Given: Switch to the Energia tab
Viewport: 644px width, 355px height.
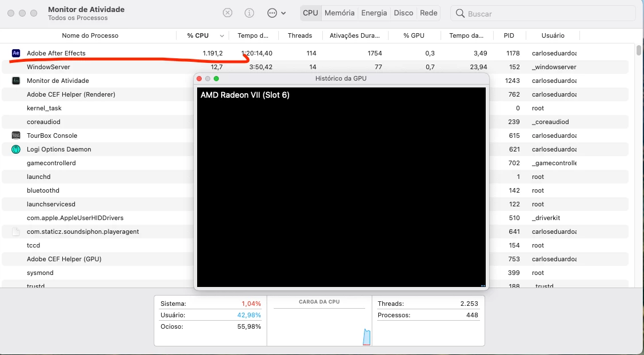Looking at the screenshot, I should (x=374, y=13).
